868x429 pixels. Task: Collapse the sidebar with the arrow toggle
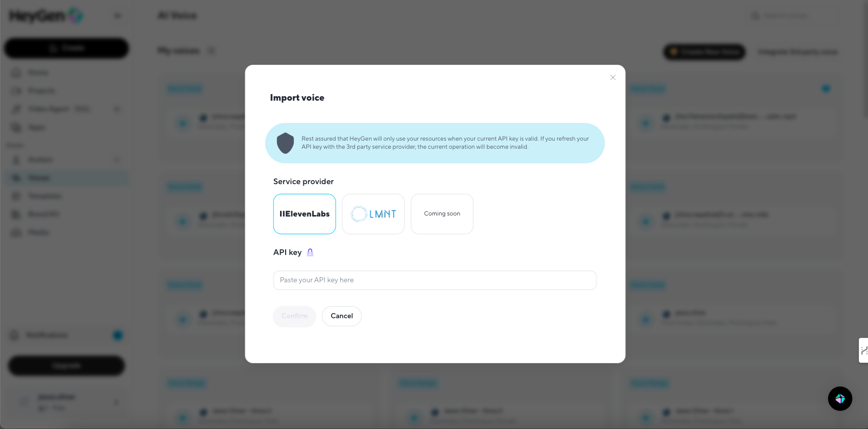[x=117, y=15]
